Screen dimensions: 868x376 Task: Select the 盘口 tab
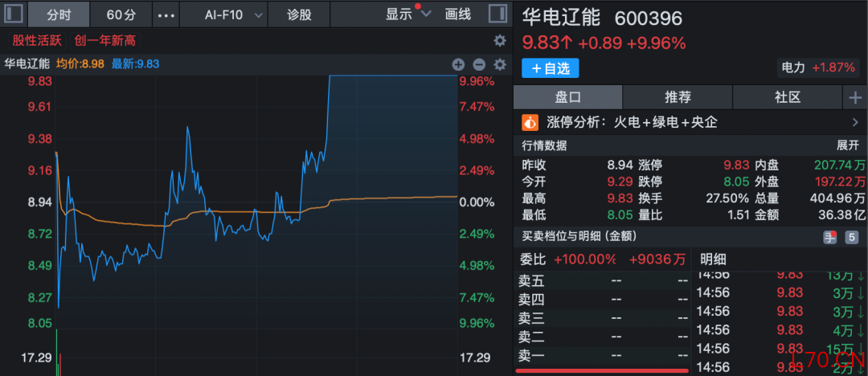568,98
